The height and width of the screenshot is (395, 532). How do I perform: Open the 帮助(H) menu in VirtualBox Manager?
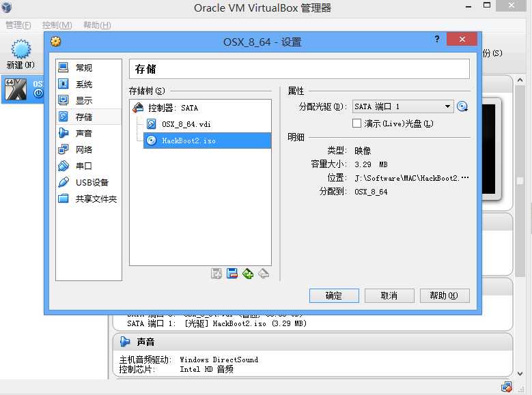click(97, 25)
